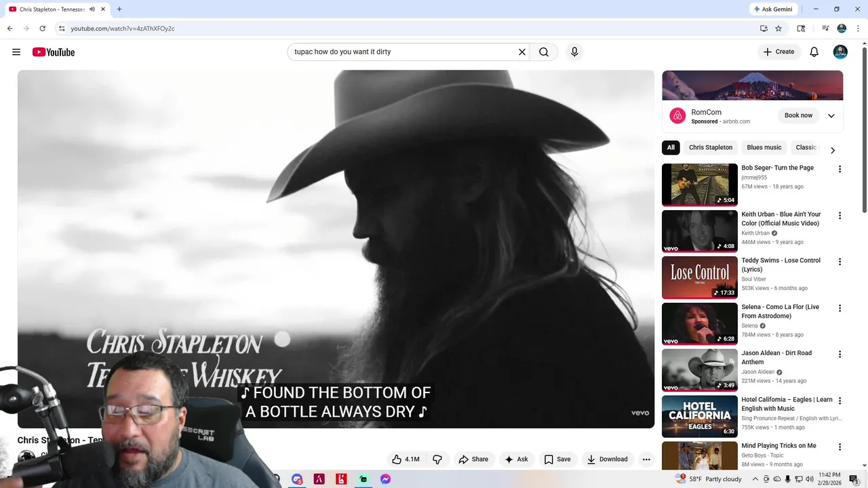
Task: Show hidden system tray icons
Action: pyautogui.click(x=755, y=479)
